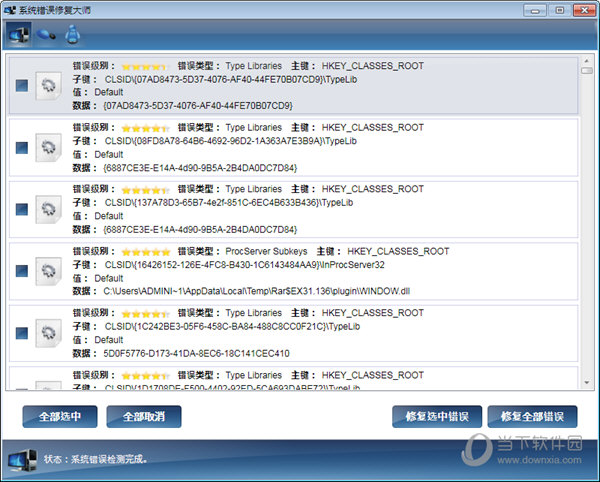Screen dimensions: 600x482
Task: Click status text 系统错误检测完成
Action: (109, 459)
